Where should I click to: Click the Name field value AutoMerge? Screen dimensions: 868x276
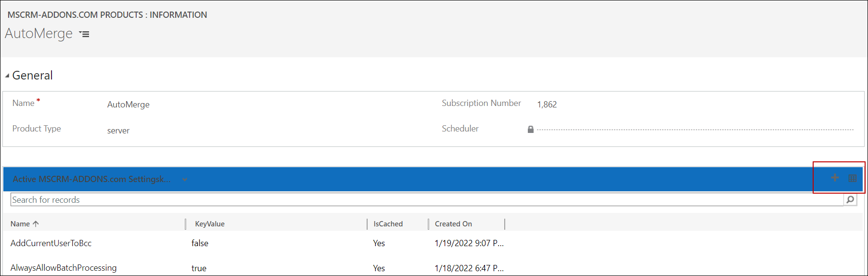click(128, 105)
